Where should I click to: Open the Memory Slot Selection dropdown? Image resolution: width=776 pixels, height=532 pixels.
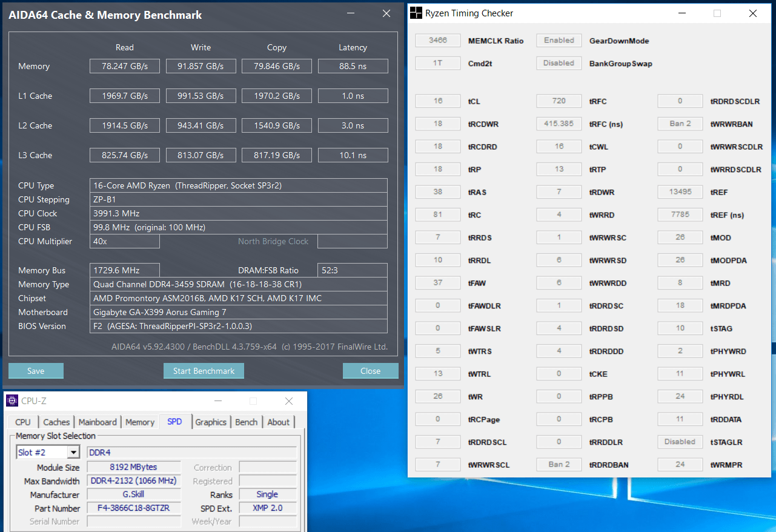[73, 452]
